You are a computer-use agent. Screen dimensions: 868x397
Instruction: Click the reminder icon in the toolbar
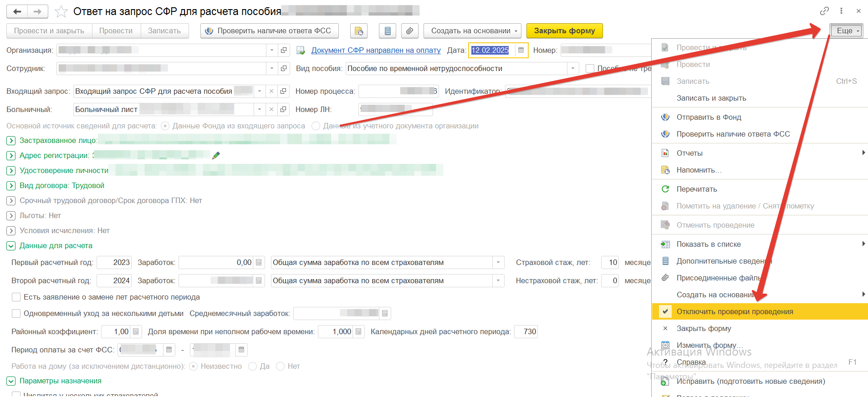pyautogui.click(x=359, y=31)
